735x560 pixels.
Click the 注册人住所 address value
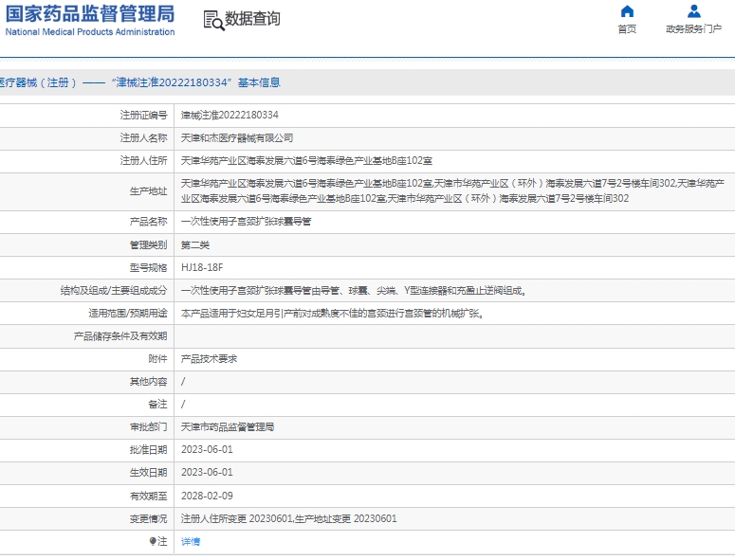306,161
